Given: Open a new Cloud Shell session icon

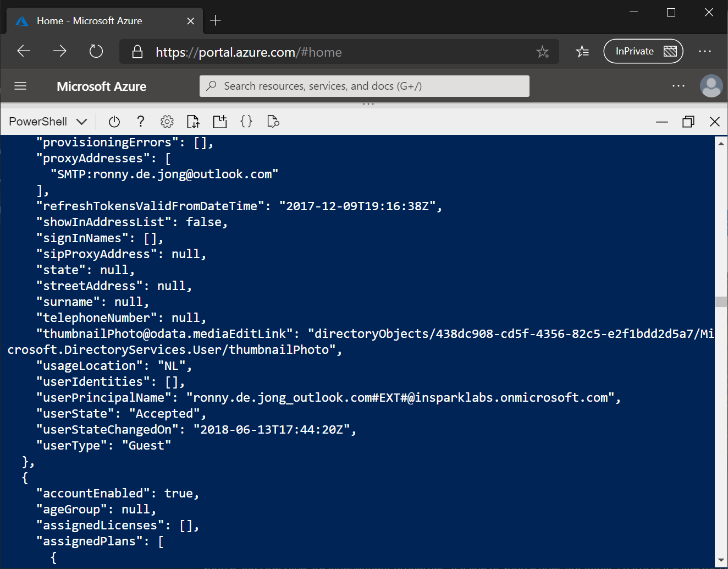Looking at the screenshot, I should [220, 122].
